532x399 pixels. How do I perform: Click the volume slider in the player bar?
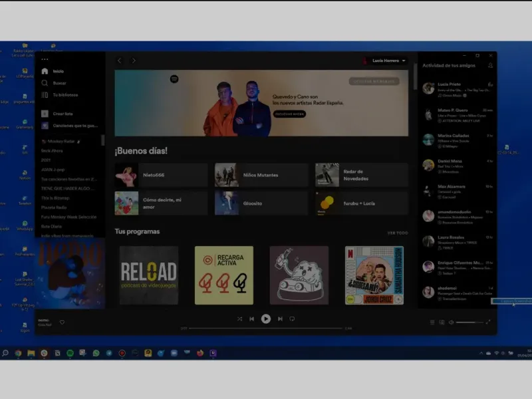pos(469,323)
